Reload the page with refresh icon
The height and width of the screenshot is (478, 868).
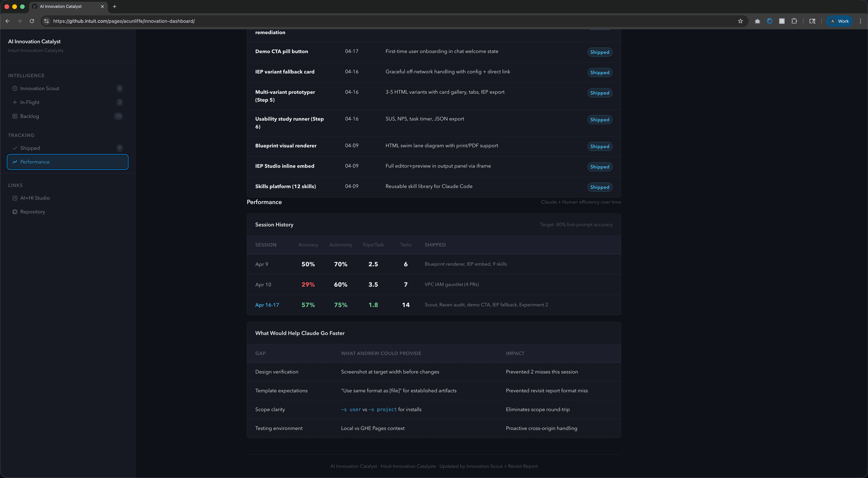coord(32,21)
